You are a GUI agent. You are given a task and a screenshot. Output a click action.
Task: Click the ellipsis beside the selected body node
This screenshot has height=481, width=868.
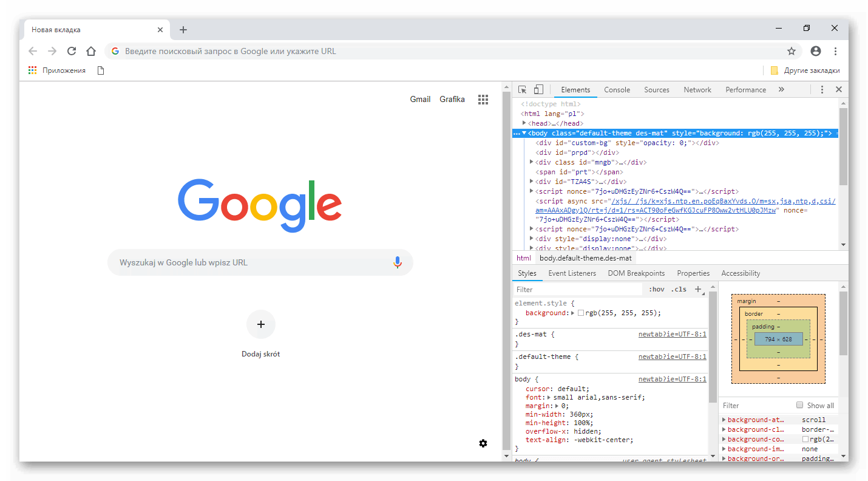[517, 133]
